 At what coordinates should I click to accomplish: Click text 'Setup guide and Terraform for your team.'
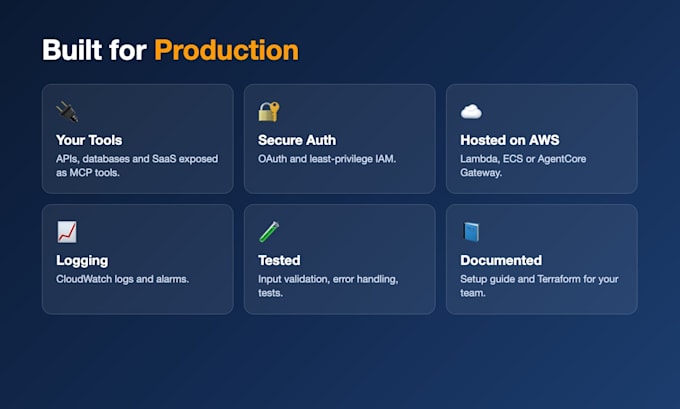[539, 286]
